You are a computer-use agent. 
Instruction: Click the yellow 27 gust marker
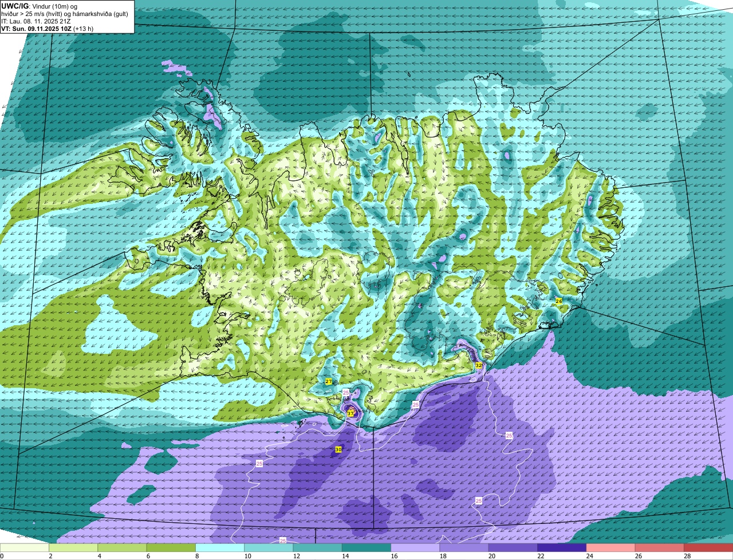[x=329, y=381]
